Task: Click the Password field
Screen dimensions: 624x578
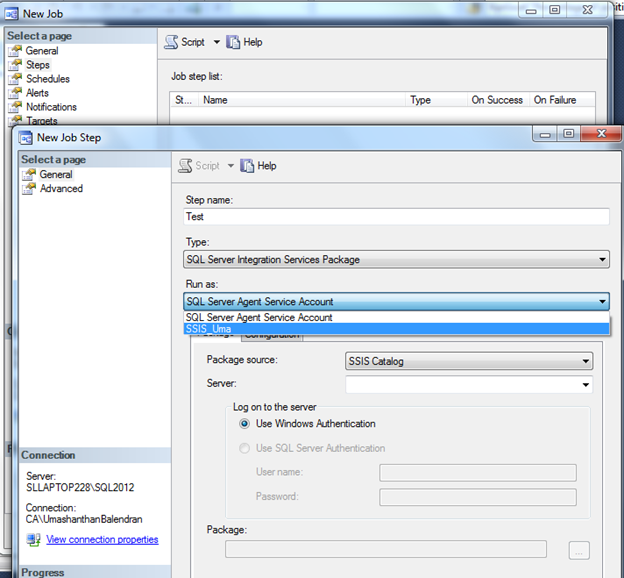Action: point(478,498)
